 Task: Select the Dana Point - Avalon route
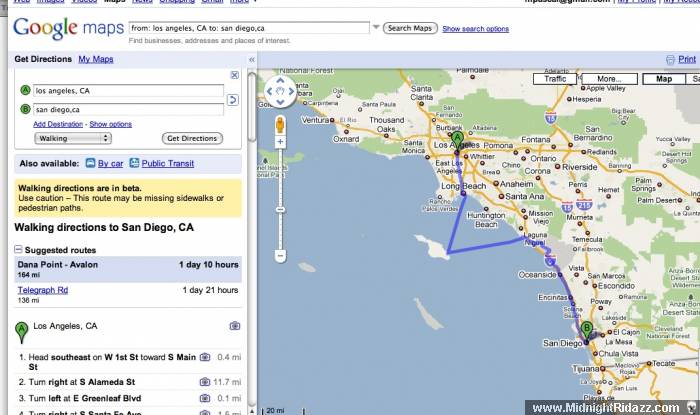coord(128,269)
